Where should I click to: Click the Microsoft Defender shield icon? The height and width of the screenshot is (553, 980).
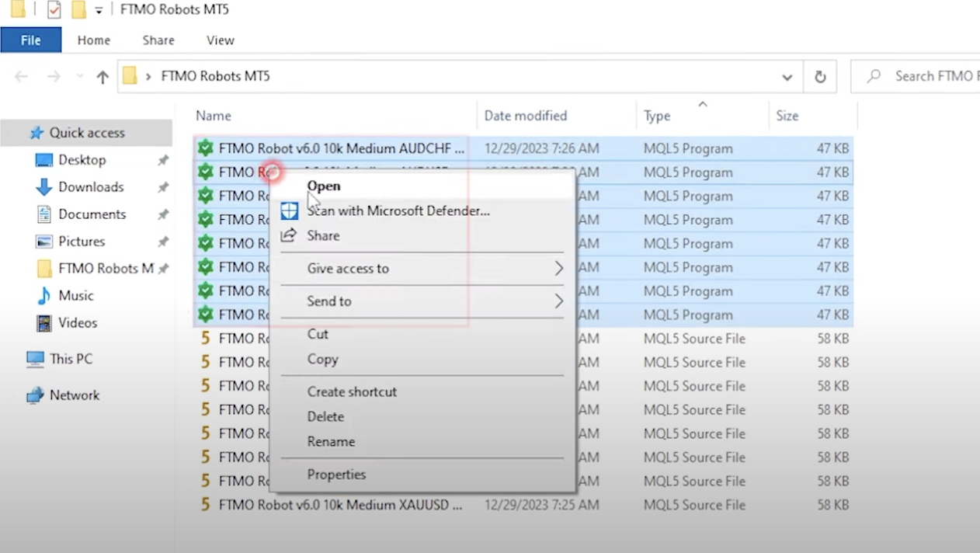click(x=289, y=210)
